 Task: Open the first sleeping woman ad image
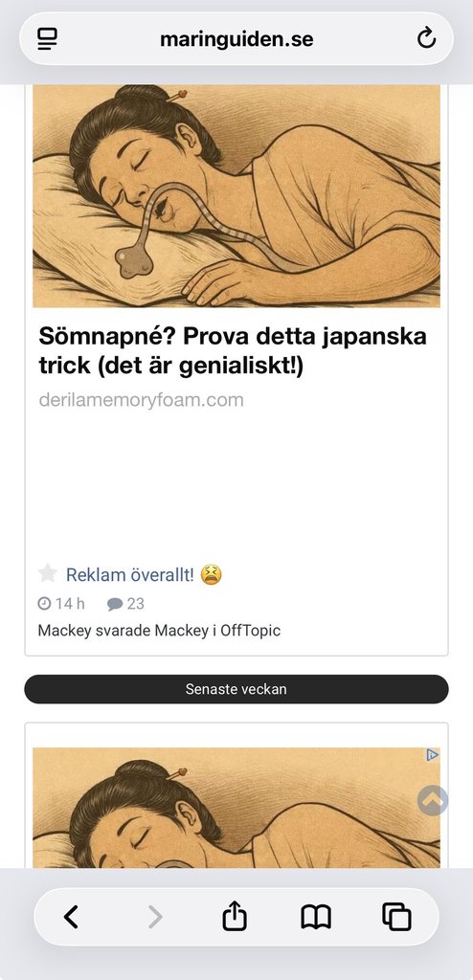[236, 195]
